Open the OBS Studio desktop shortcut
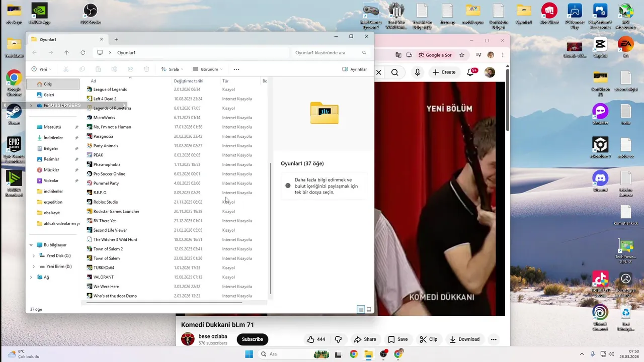 coord(91,14)
